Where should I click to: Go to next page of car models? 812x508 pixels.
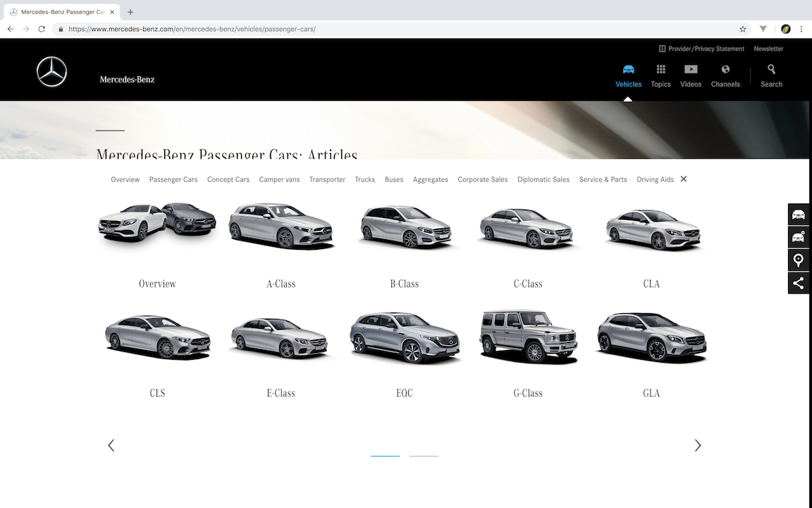click(x=698, y=445)
